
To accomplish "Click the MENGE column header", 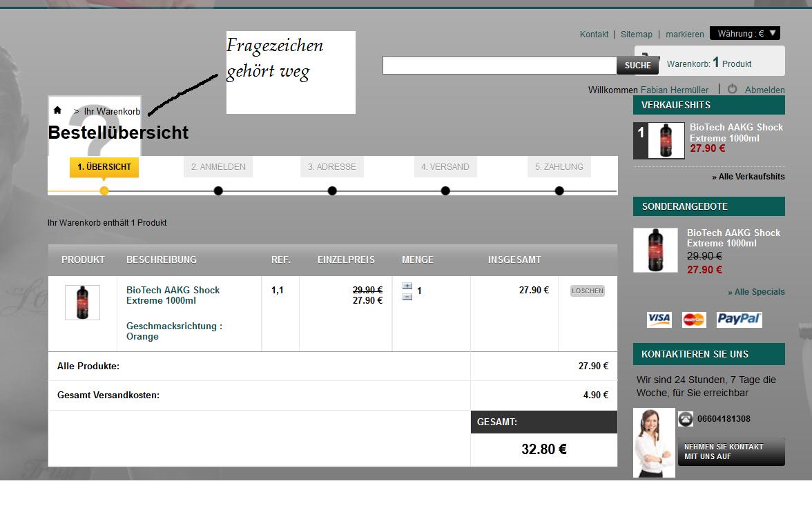I will (x=417, y=260).
